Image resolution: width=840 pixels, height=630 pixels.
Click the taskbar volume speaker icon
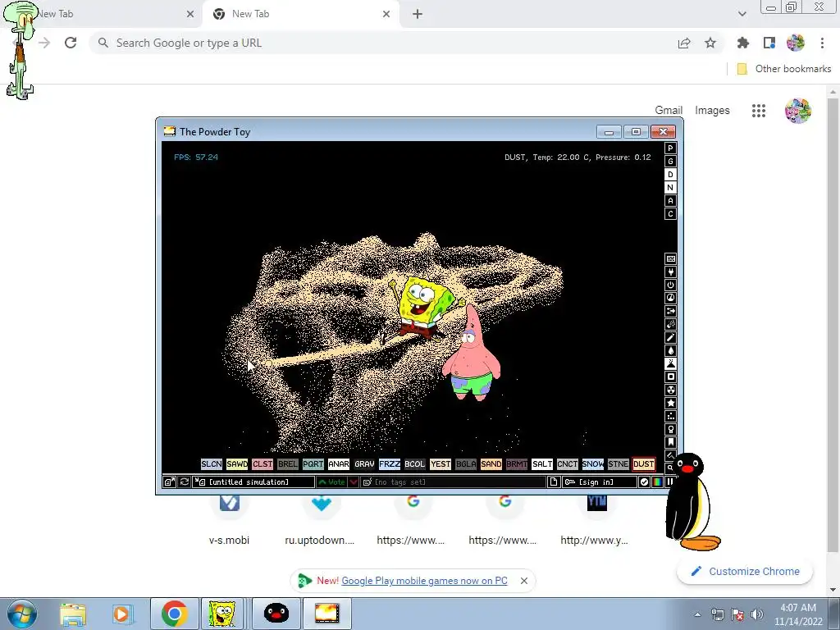(x=757, y=614)
